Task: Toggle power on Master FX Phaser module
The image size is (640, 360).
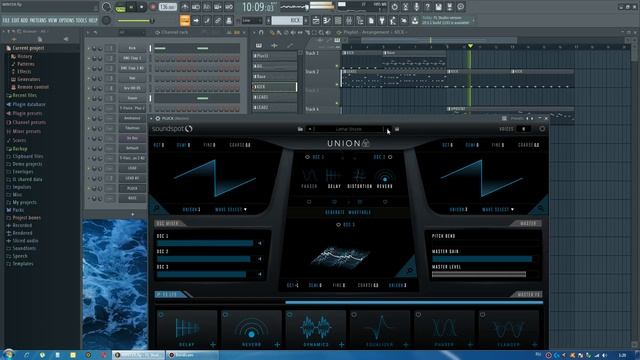Action: click(418, 315)
